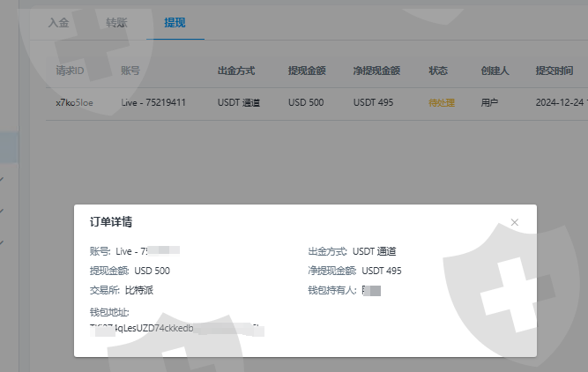588x372 pixels.
Task: Click the 提交时间 column header
Action: (555, 70)
